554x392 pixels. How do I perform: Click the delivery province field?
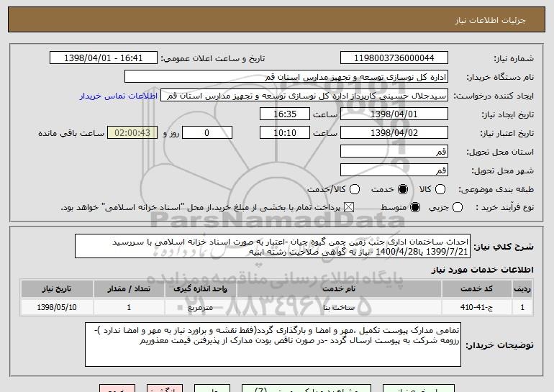click(x=394, y=151)
